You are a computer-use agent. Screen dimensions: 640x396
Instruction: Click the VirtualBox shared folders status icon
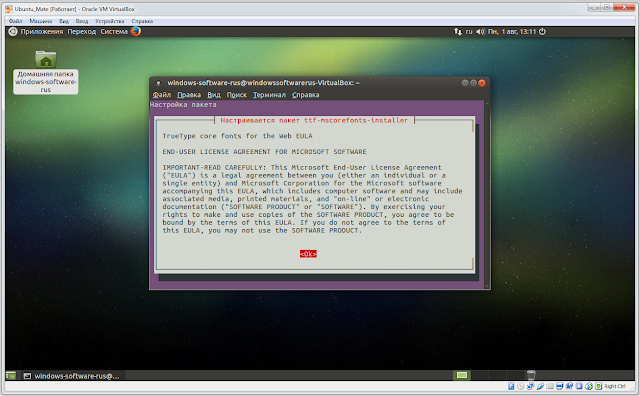[x=550, y=386]
